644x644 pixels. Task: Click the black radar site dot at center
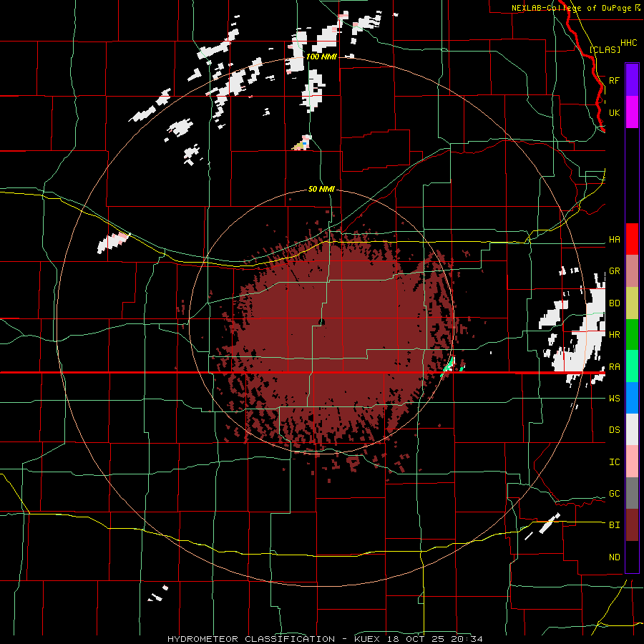point(321,322)
